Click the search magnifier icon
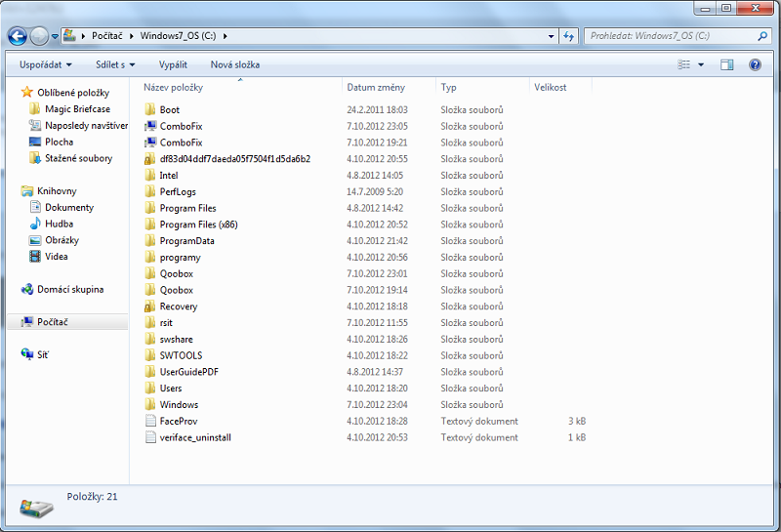 762,36
